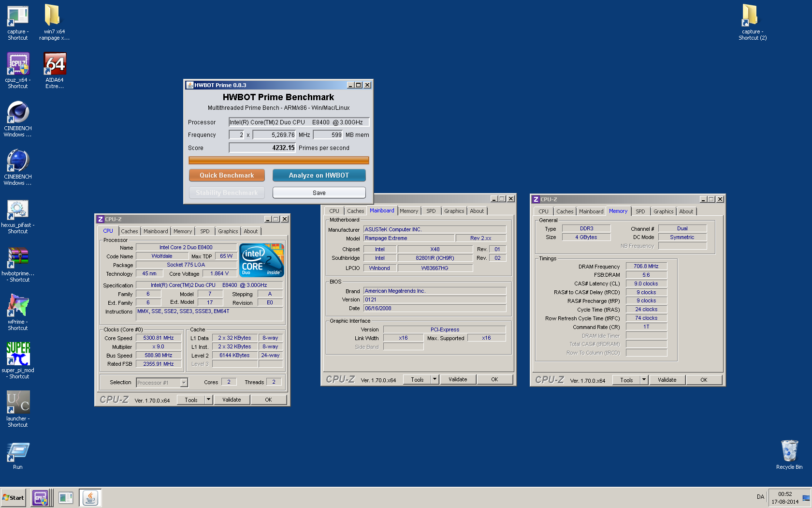812x508 pixels.
Task: Click the Rampage Extreme model field
Action: pos(409,238)
